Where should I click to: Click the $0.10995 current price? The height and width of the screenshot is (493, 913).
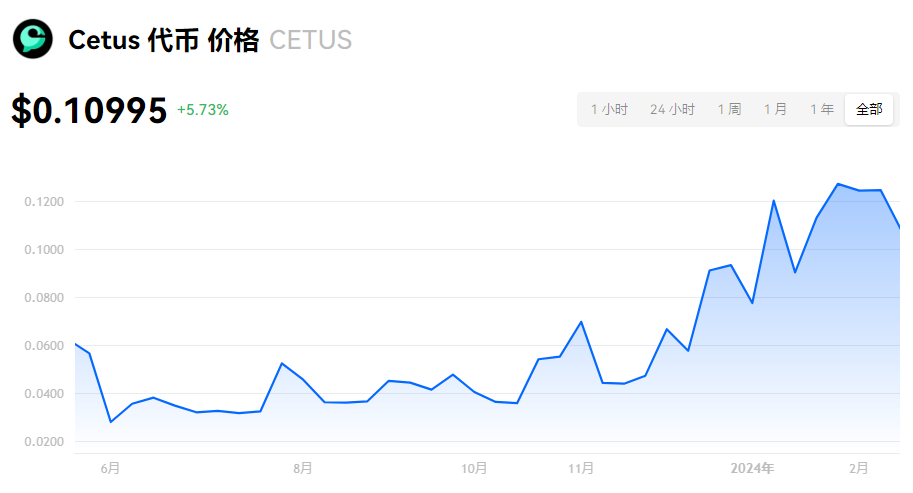89,110
